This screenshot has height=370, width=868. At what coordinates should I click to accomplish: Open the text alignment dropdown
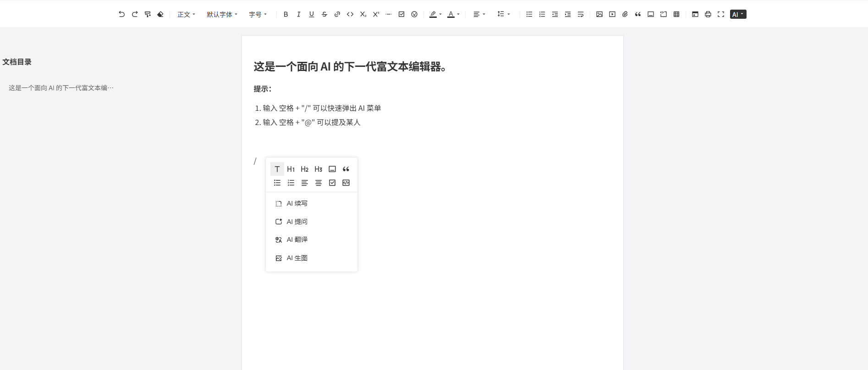479,14
